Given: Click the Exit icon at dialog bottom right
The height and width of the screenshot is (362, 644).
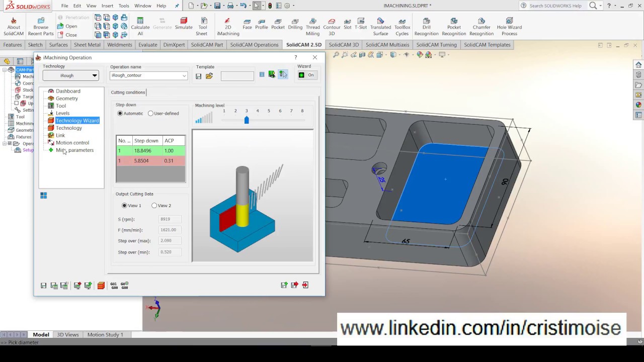Looking at the screenshot, I should (x=305, y=285).
